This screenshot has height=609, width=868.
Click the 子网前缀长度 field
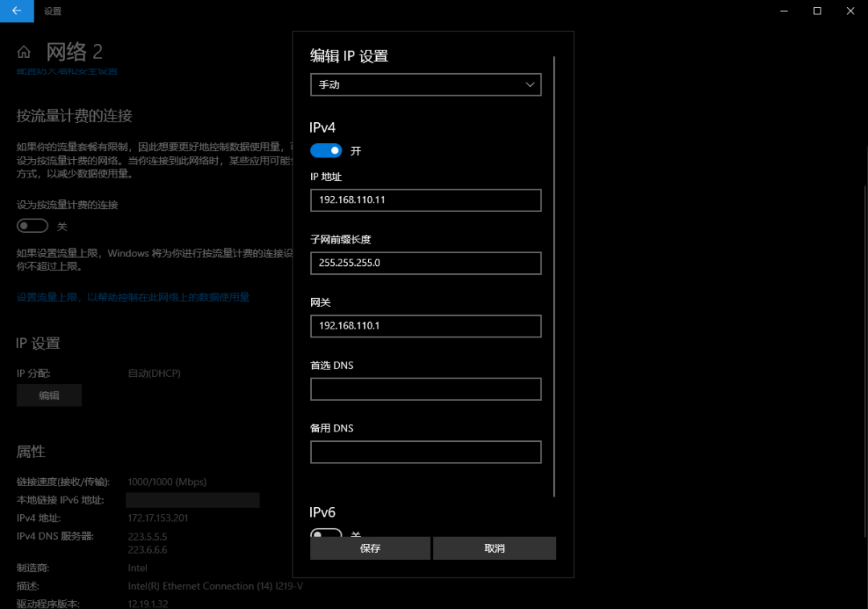tap(425, 263)
